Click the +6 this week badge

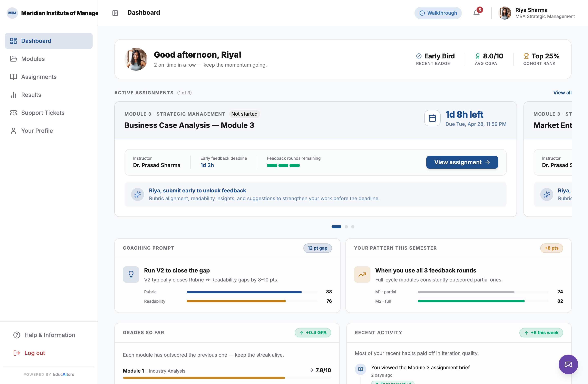(x=541, y=333)
